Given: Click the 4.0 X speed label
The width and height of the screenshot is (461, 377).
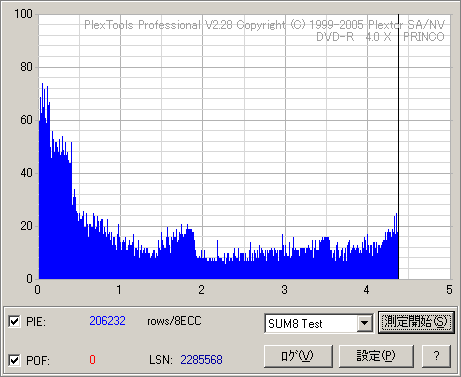Looking at the screenshot, I should click(378, 37).
